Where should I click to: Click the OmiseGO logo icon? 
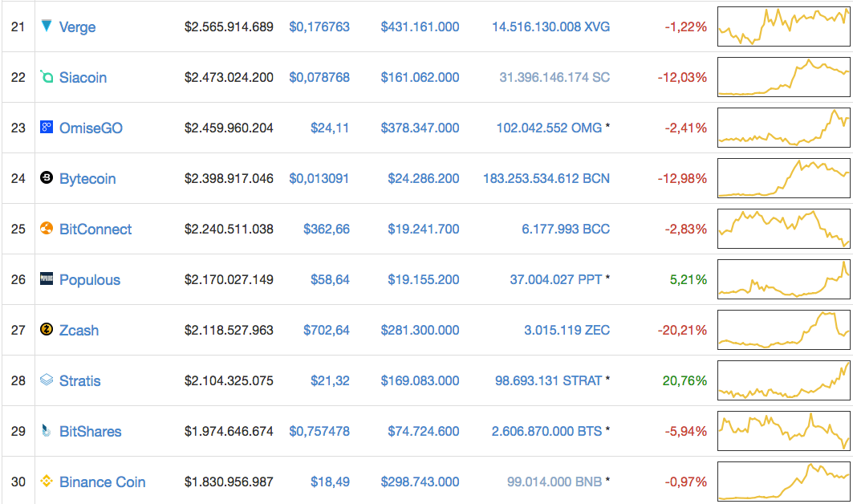pyautogui.click(x=47, y=128)
